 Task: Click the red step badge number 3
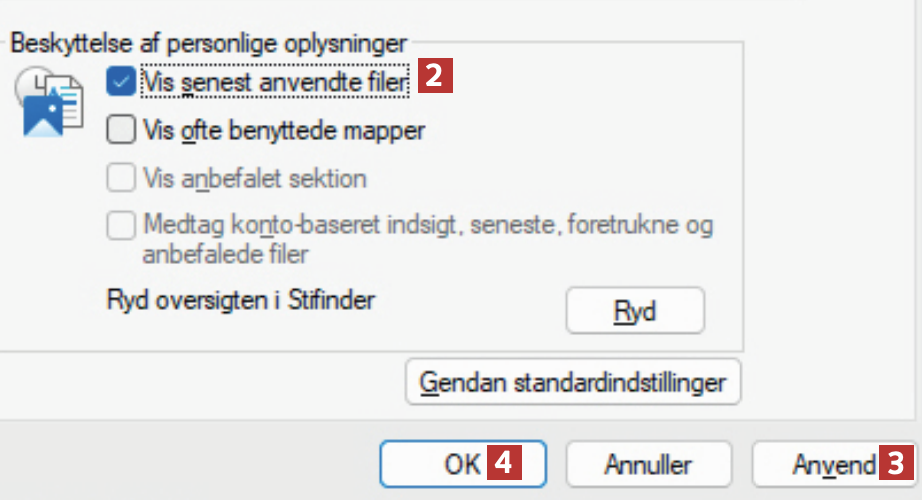(899, 464)
